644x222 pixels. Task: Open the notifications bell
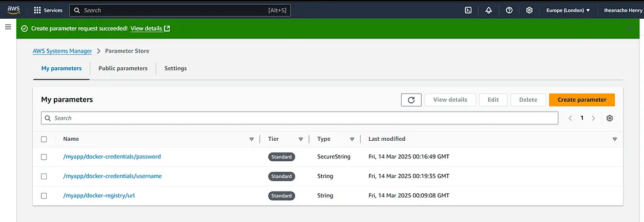click(488, 11)
